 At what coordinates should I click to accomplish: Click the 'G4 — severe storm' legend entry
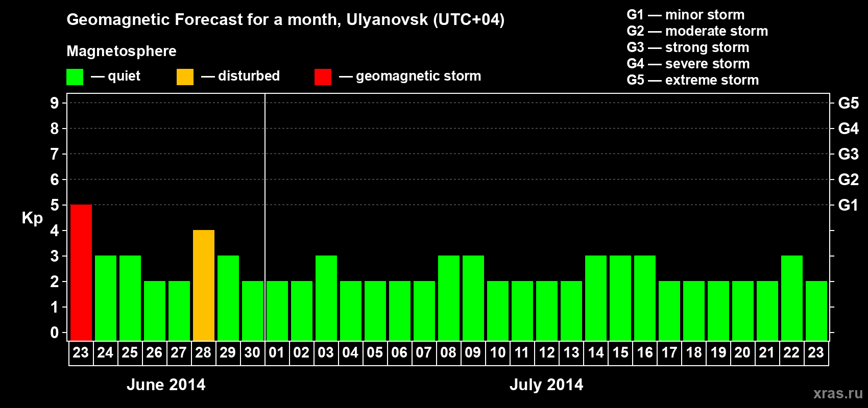(x=688, y=64)
